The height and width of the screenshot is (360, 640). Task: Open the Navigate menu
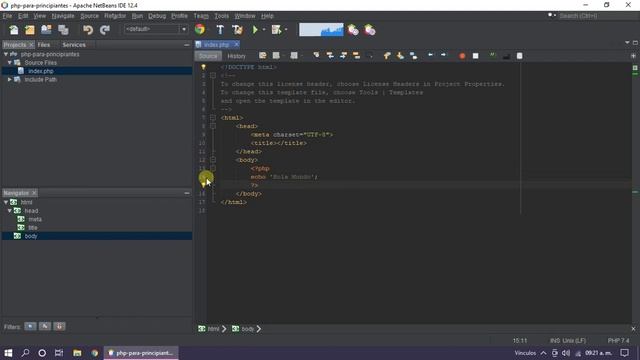click(x=63, y=16)
